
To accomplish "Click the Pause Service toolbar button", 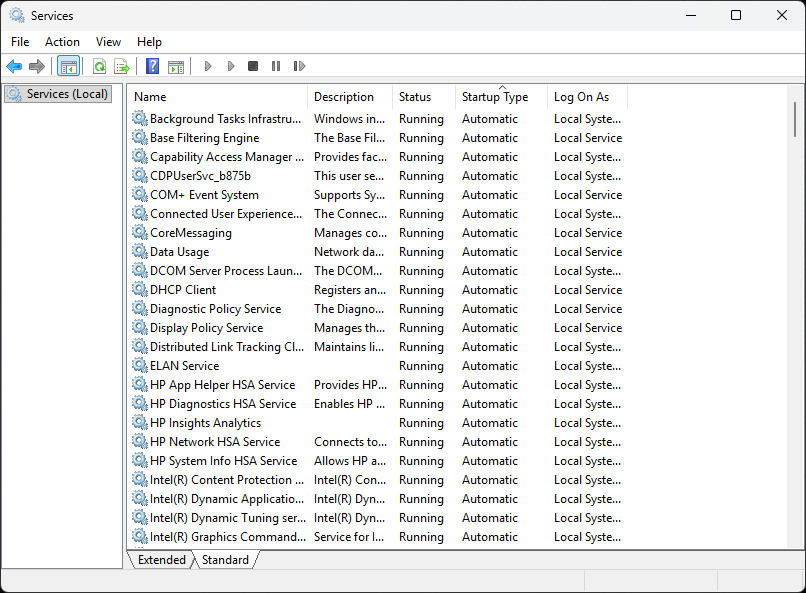I will pyautogui.click(x=276, y=66).
